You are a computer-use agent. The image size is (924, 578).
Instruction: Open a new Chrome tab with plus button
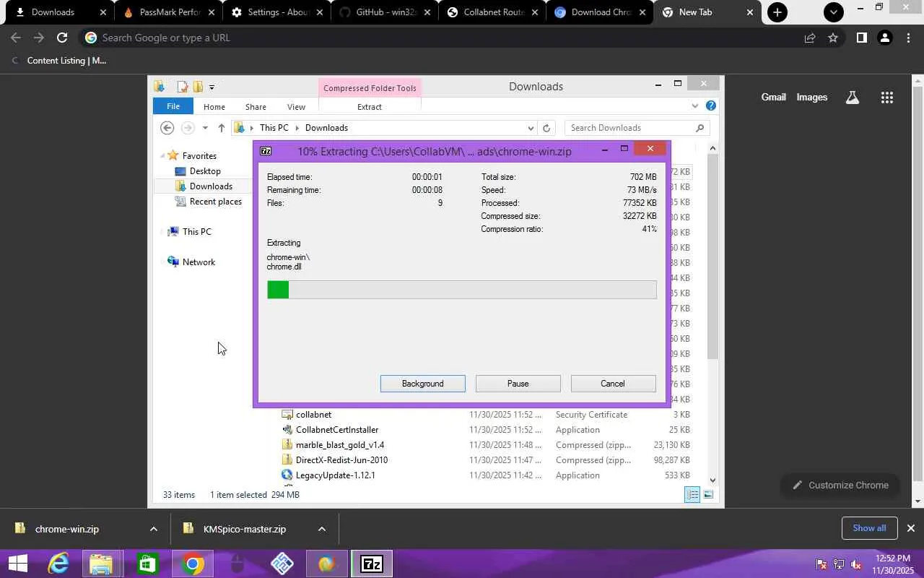point(777,12)
